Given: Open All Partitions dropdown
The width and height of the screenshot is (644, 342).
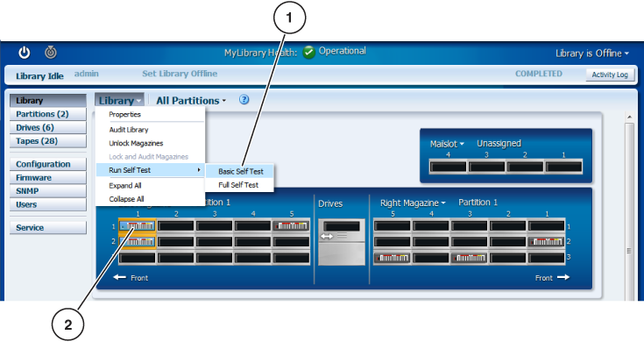Looking at the screenshot, I should pyautogui.click(x=191, y=100).
